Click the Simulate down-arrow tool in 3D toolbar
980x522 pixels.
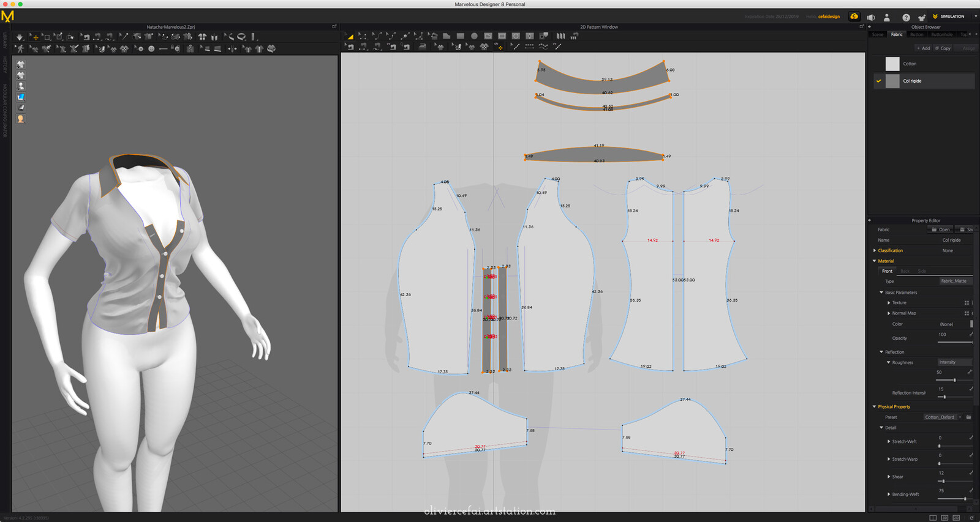pyautogui.click(x=19, y=37)
